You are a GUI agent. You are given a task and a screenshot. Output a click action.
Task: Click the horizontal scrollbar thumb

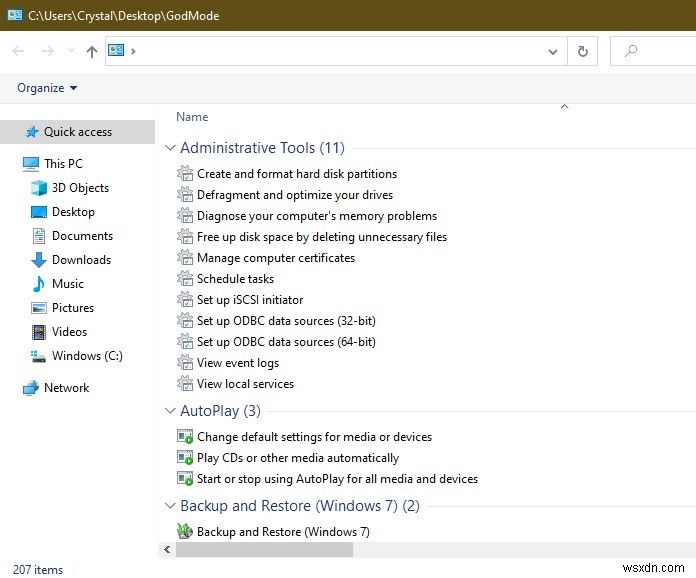click(x=264, y=550)
